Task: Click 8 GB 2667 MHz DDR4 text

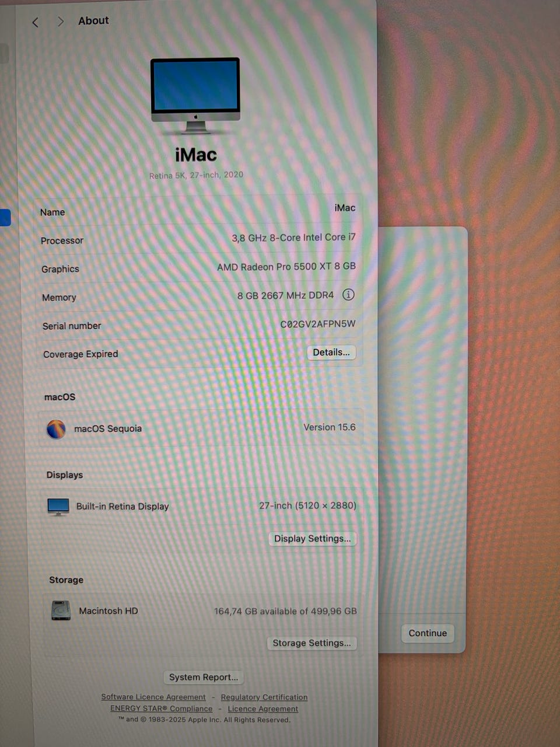Action: (285, 296)
